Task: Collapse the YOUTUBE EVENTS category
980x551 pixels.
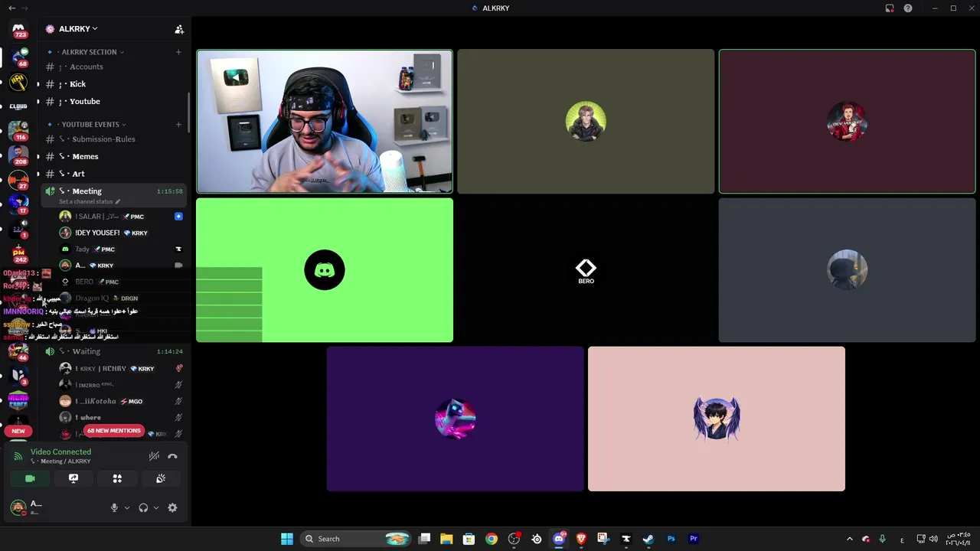Action: coord(90,124)
